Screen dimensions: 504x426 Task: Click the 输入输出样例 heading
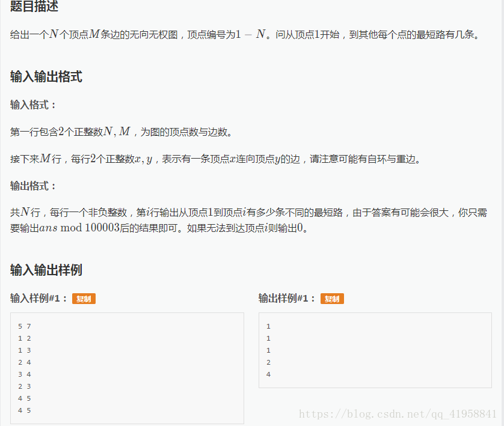(48, 270)
